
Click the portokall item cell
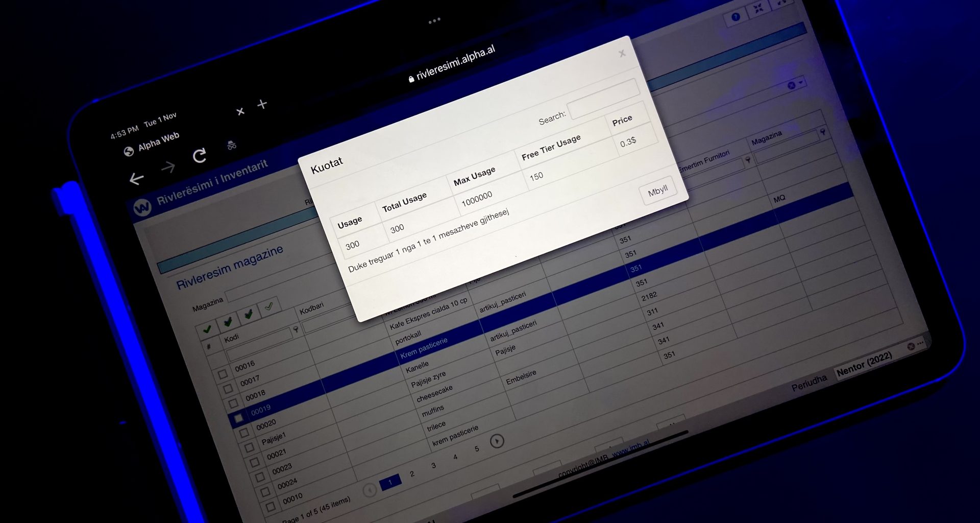click(x=408, y=338)
